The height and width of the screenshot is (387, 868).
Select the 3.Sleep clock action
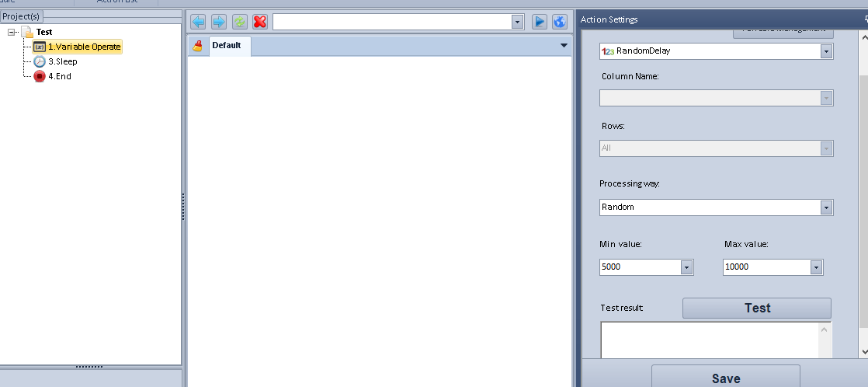click(x=62, y=61)
